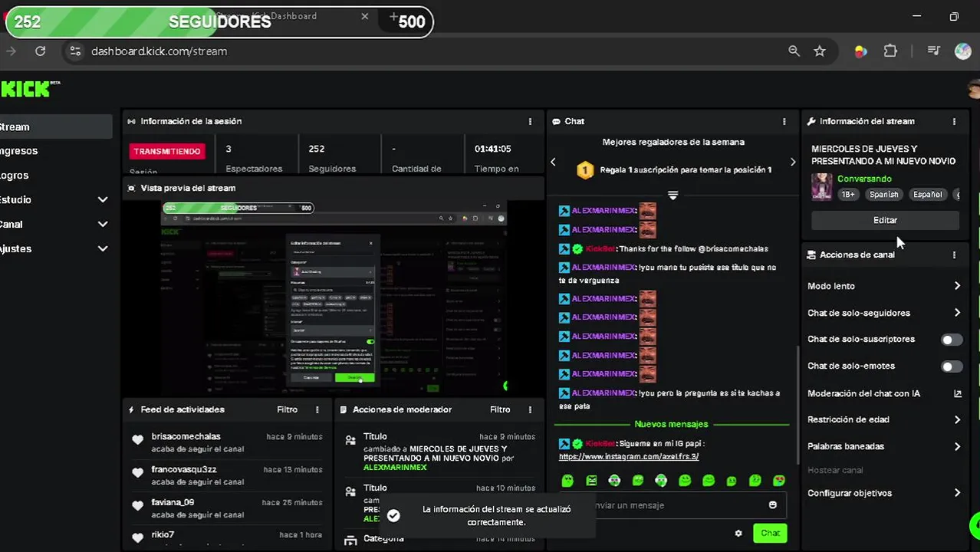The height and width of the screenshot is (552, 980).
Task: Bookmark this page with the star icon
Action: point(820,51)
